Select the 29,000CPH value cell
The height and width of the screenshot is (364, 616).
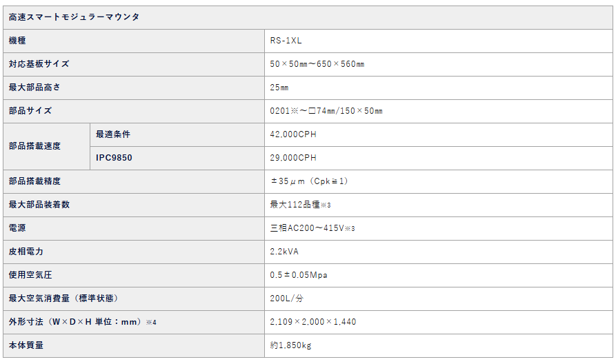click(x=439, y=159)
